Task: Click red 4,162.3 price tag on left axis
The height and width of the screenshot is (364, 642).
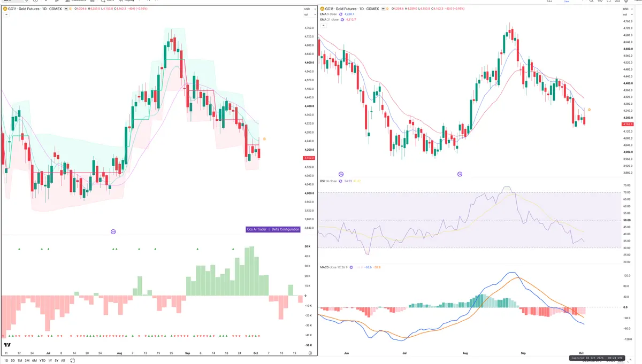Action: coord(309,158)
